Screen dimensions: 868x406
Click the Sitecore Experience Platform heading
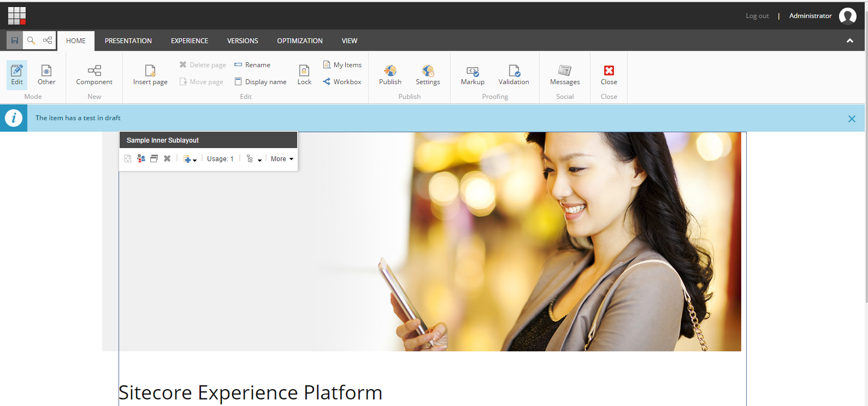(250, 393)
